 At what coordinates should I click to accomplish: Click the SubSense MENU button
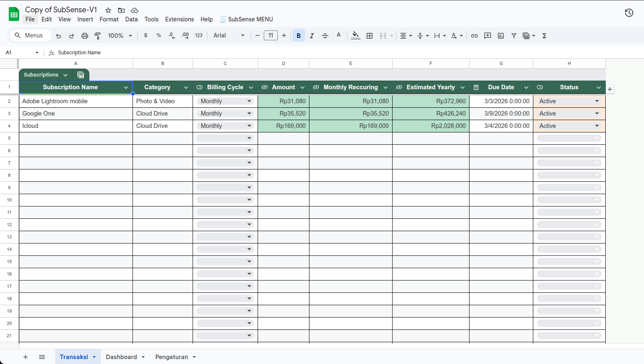tap(246, 19)
